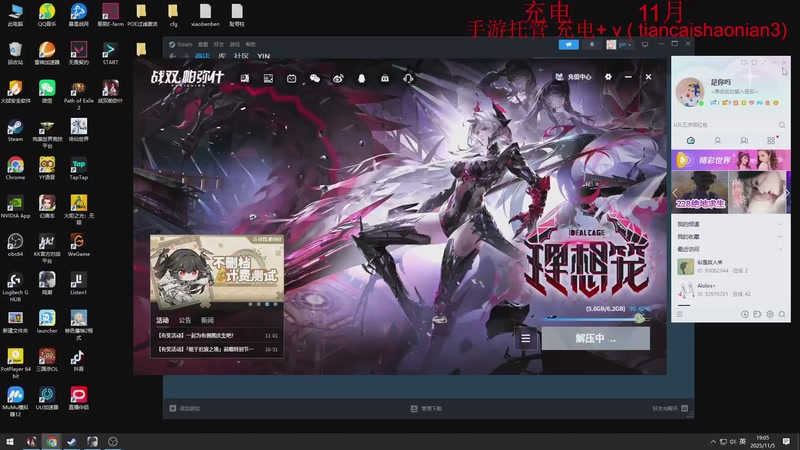Viewport: 800px width, 450px height.
Task: Click the 不删档计费测试 event banner
Action: [217, 272]
